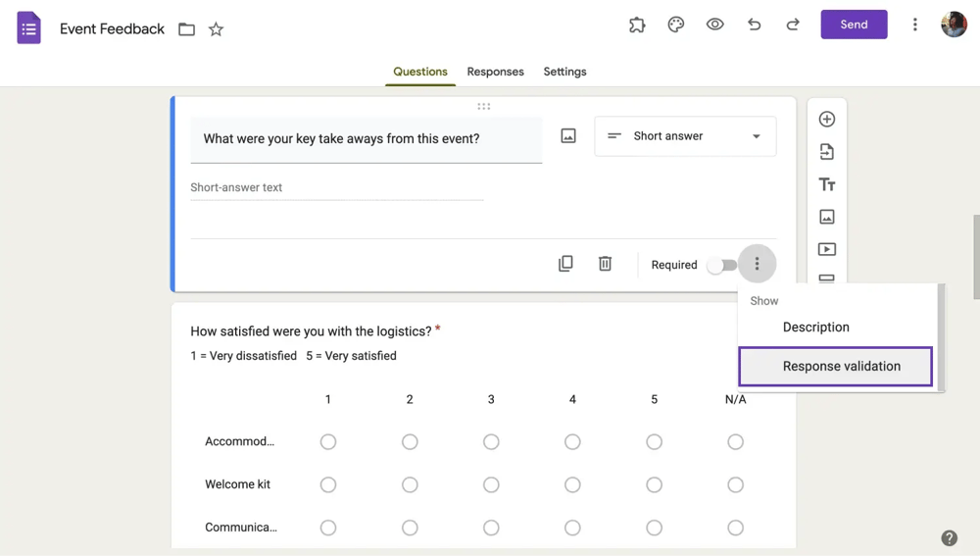Open the customize theme palette icon
Image resolution: width=980 pixels, height=556 pixels.
(x=675, y=25)
